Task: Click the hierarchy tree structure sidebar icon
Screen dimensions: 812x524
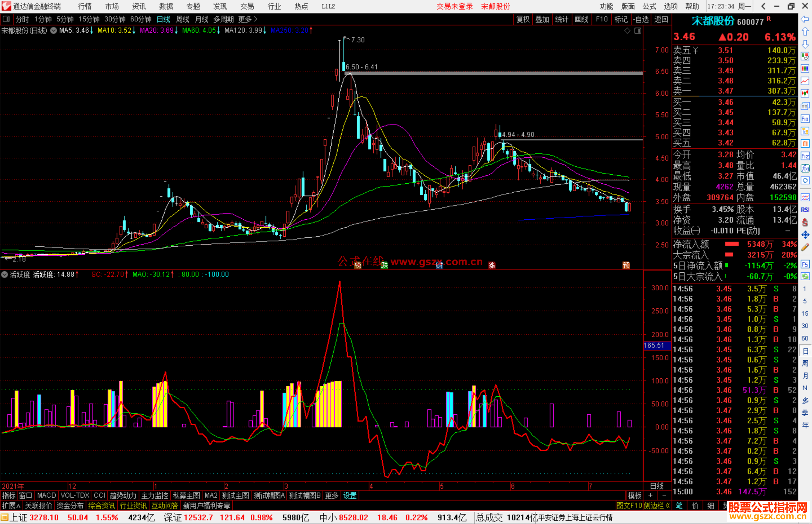Action: [805, 131]
